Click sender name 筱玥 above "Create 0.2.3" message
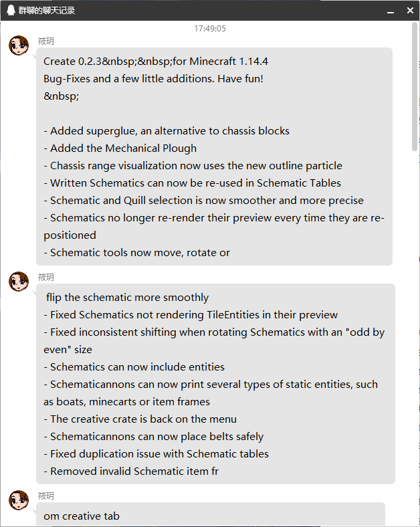This screenshot has width=420, height=527. tap(46, 41)
